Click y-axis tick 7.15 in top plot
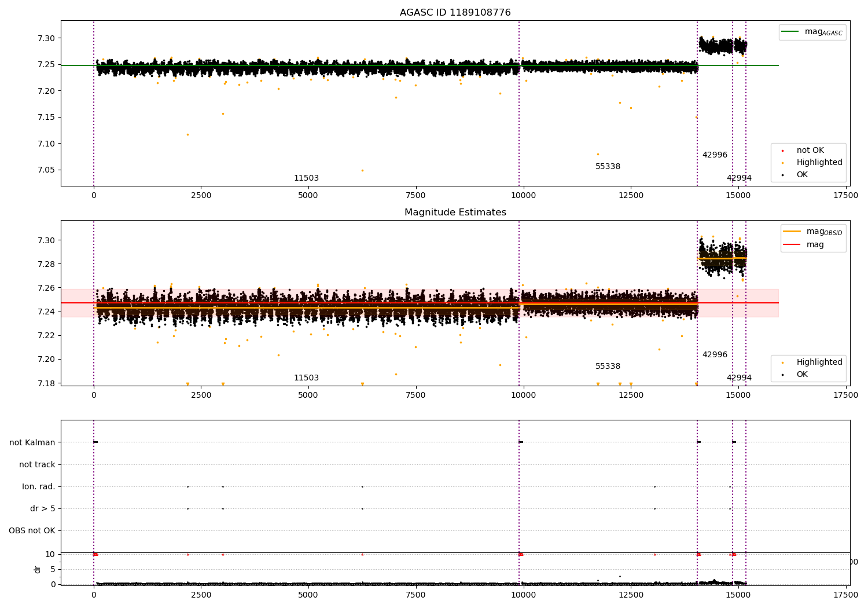The image size is (868, 608). tap(46, 118)
